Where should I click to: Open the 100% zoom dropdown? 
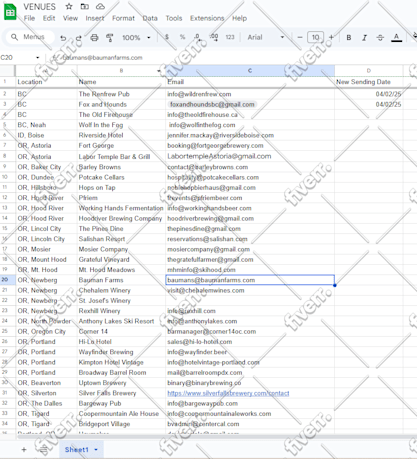point(136,37)
